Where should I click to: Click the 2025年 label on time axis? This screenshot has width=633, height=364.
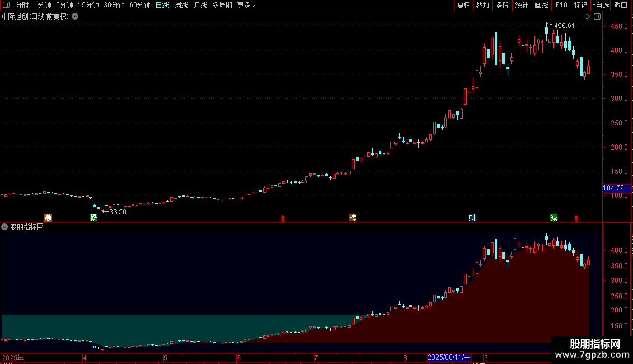click(x=13, y=357)
